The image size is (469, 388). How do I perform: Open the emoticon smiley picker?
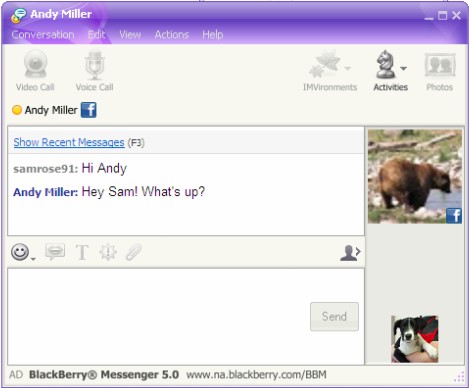20,252
